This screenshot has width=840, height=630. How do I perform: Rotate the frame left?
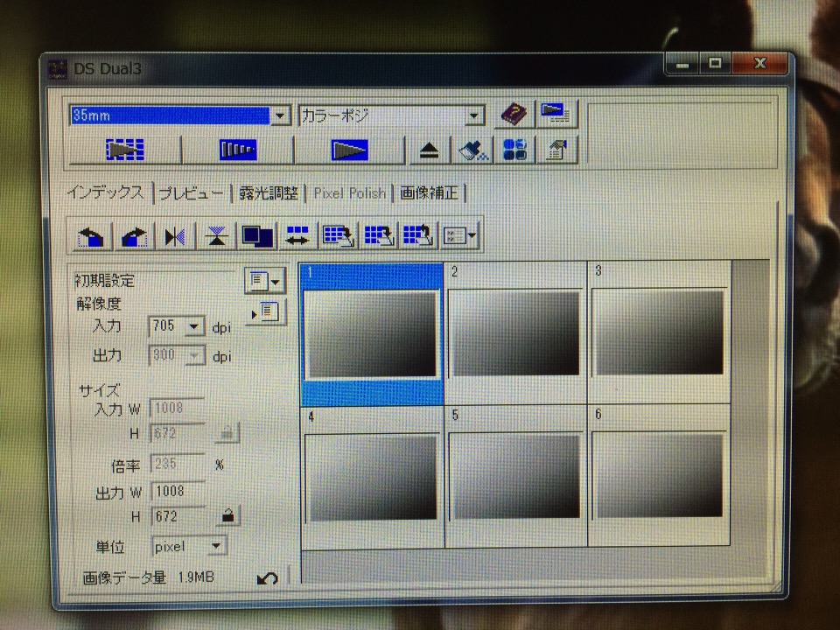click(x=91, y=236)
